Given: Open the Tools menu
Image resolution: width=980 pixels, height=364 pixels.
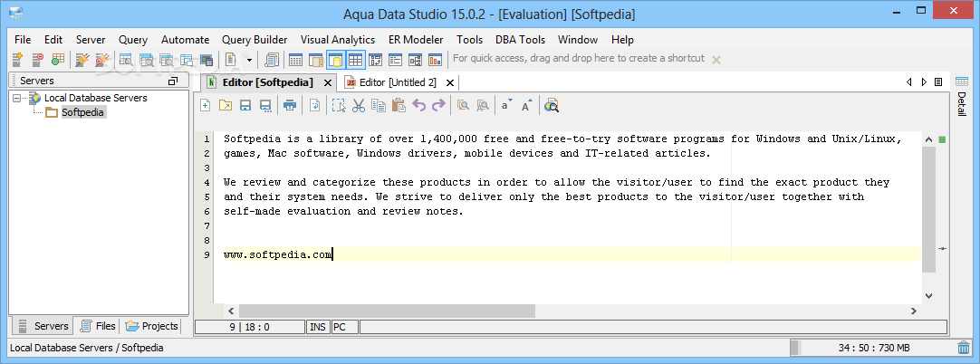Looking at the screenshot, I should 469,39.
